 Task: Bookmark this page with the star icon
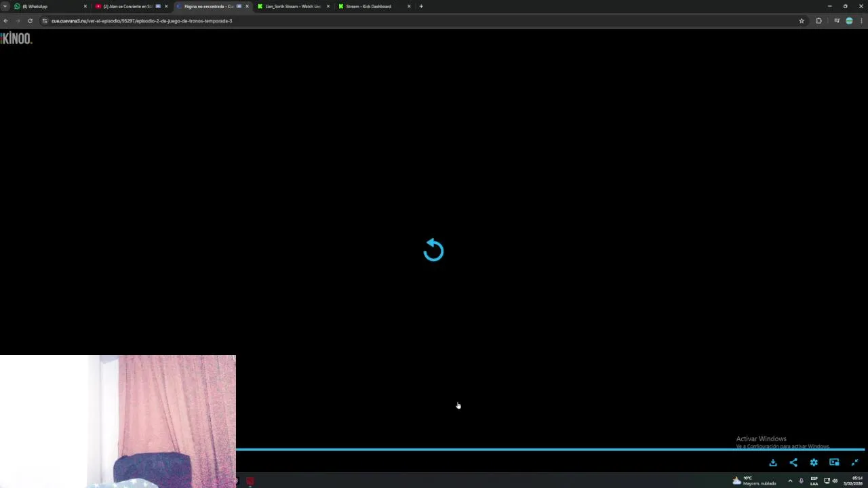coord(802,21)
